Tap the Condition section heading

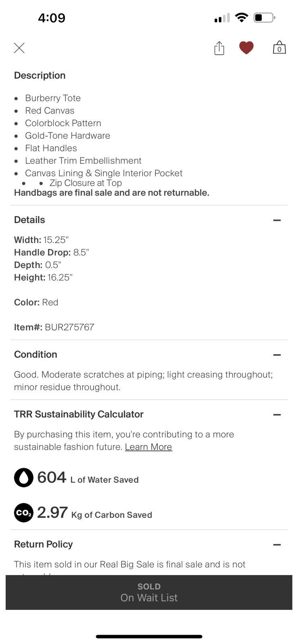click(36, 354)
